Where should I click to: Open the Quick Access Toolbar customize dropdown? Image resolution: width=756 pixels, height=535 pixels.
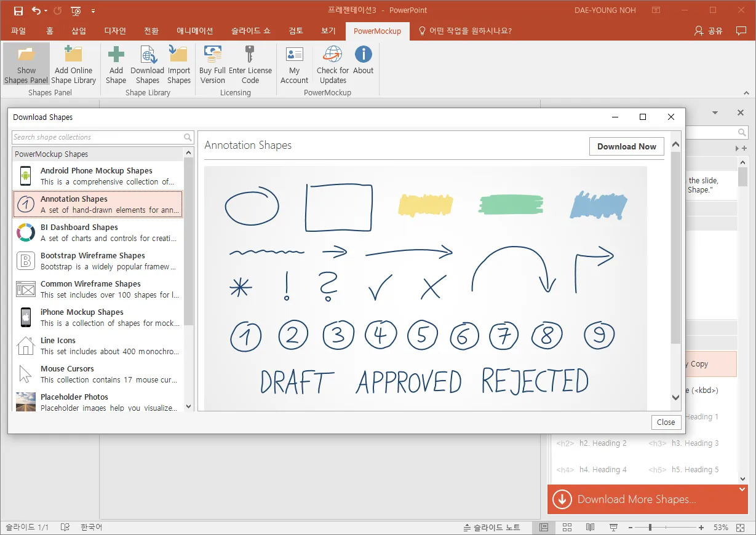[x=93, y=10]
